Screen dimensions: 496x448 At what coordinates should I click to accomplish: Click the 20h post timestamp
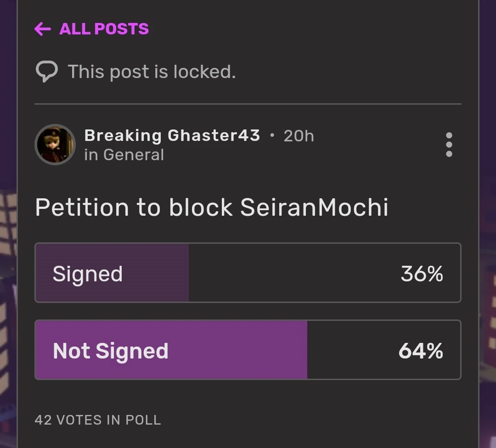pyautogui.click(x=299, y=135)
